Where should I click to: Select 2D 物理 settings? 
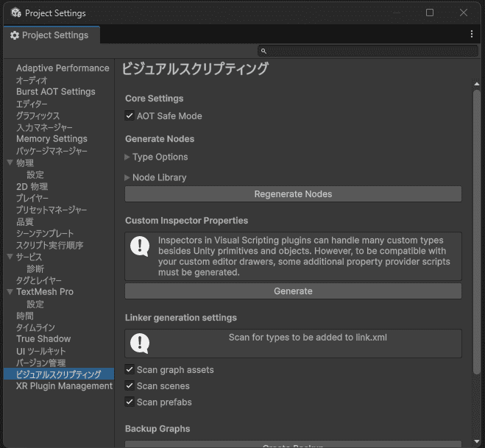[32, 186]
